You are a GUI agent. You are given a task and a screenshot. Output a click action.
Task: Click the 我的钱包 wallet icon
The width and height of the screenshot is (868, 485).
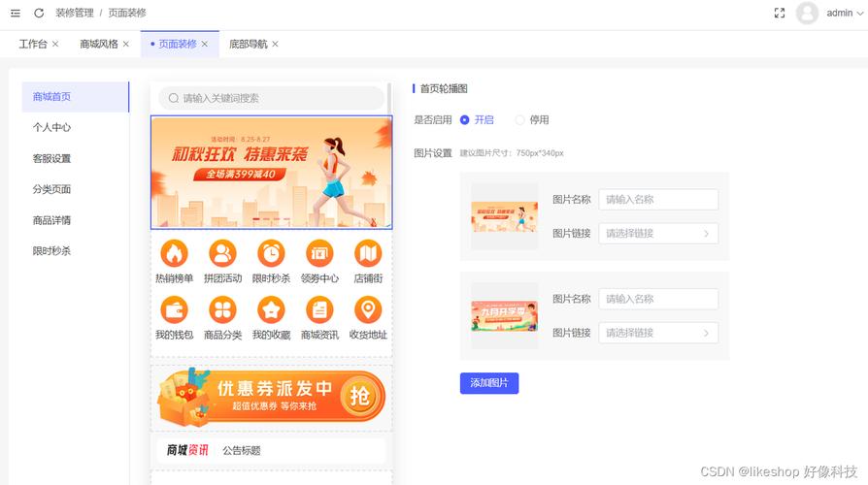point(174,310)
